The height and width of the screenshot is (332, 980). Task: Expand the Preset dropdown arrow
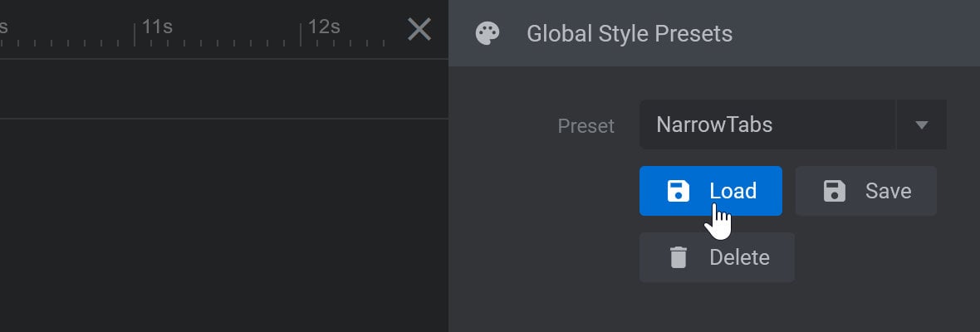[921, 124]
